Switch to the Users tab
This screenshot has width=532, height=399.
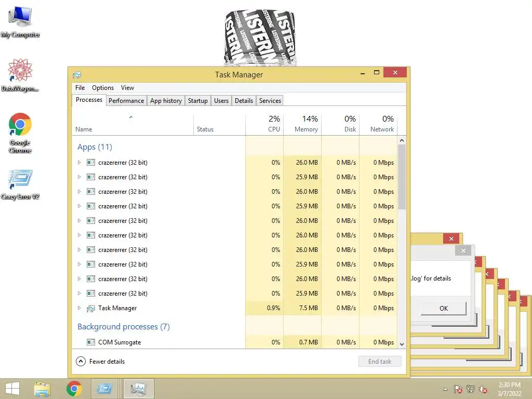click(x=221, y=101)
